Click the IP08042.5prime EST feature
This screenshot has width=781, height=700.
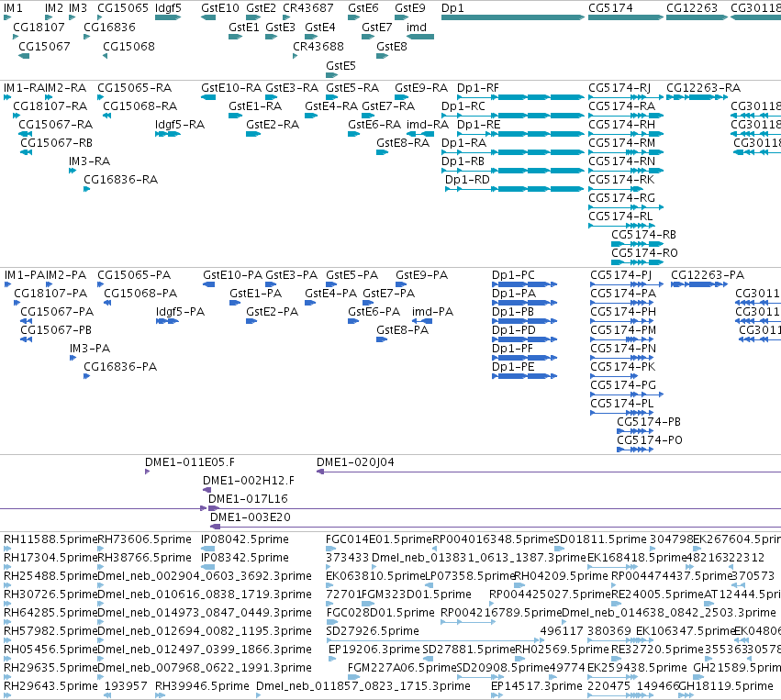click(207, 549)
